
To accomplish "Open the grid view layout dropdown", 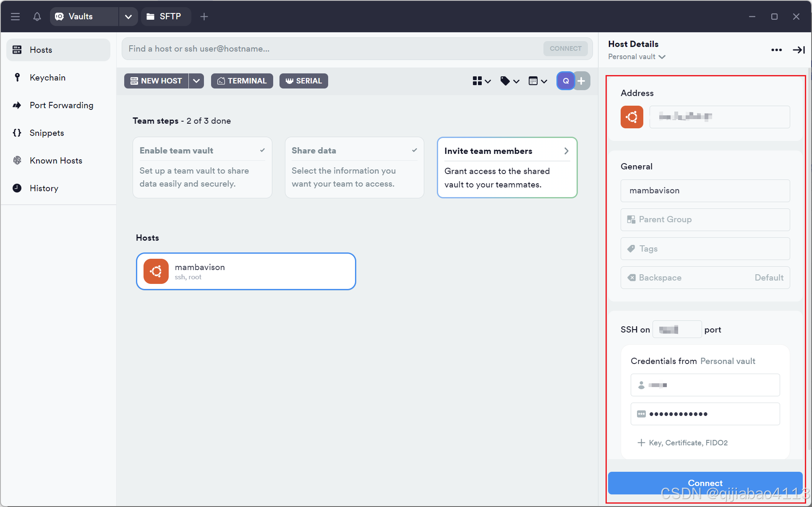I will point(481,81).
